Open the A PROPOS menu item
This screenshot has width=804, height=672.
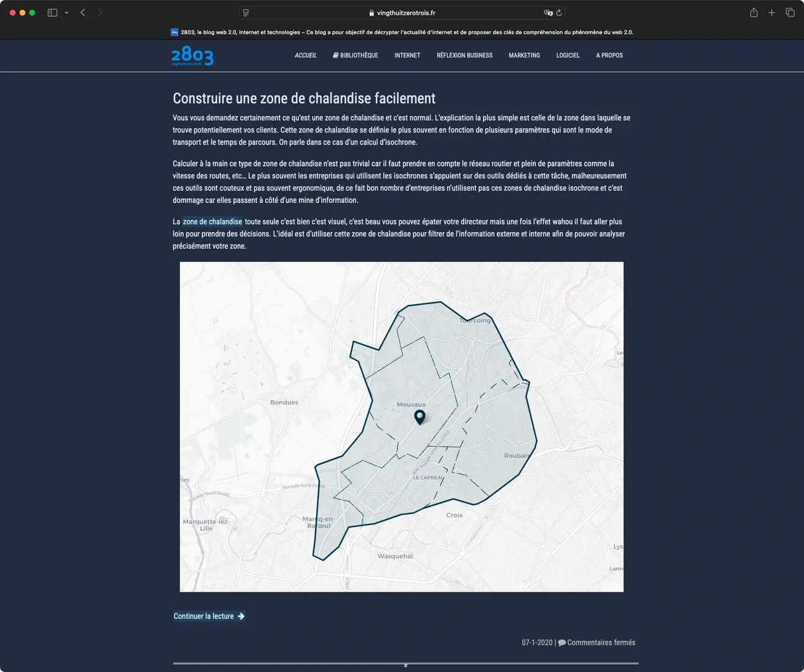(x=609, y=55)
